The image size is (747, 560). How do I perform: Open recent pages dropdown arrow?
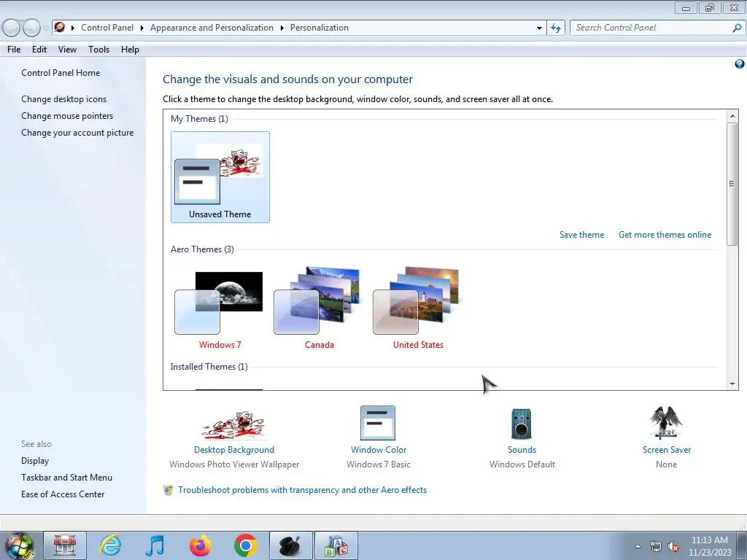[46, 28]
